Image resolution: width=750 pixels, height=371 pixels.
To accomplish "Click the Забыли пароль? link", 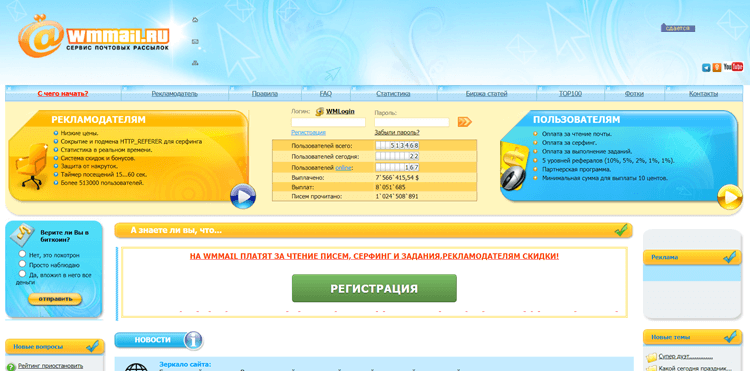I will pos(397,132).
